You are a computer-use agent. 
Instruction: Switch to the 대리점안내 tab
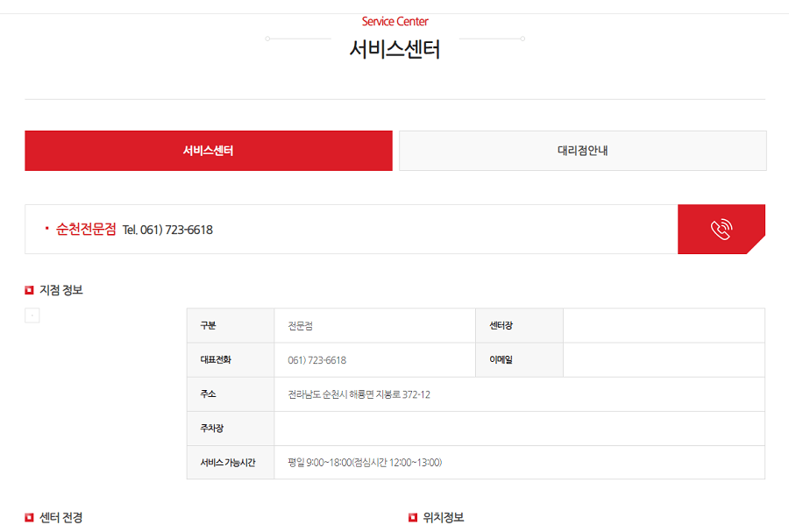581,151
